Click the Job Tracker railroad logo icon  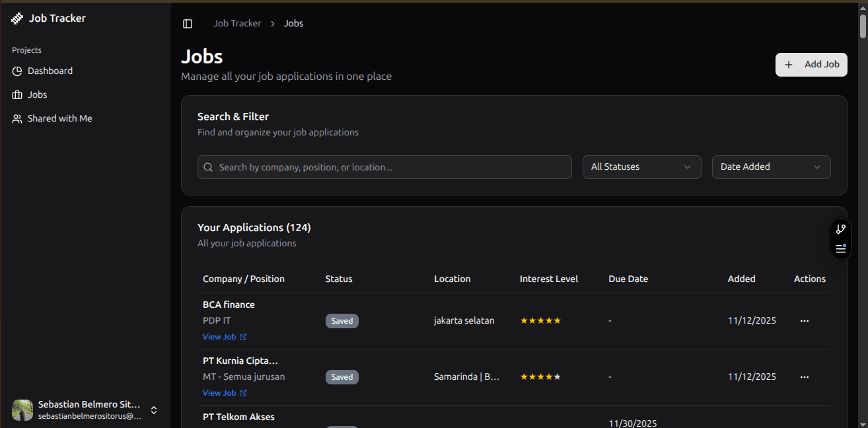[16, 18]
